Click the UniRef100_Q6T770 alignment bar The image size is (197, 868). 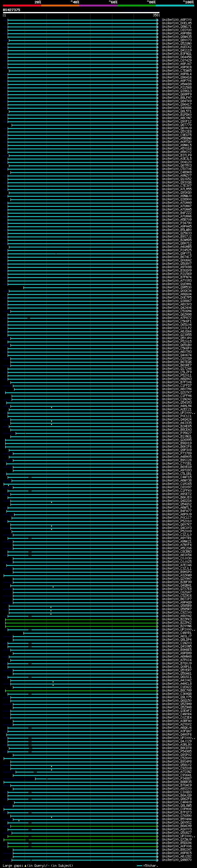click(x=85, y=125)
